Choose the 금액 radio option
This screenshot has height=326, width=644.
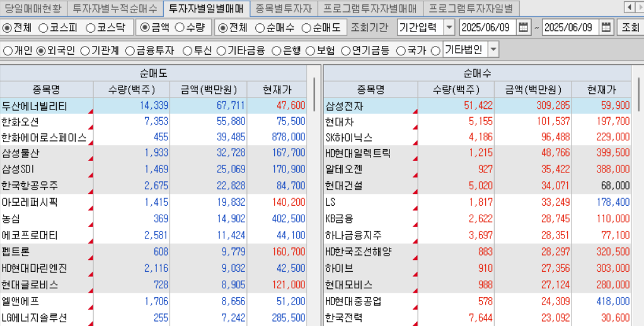[x=145, y=28]
